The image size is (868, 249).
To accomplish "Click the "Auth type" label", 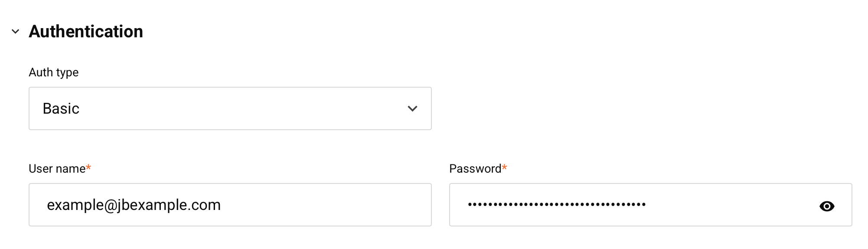I will 54,72.
